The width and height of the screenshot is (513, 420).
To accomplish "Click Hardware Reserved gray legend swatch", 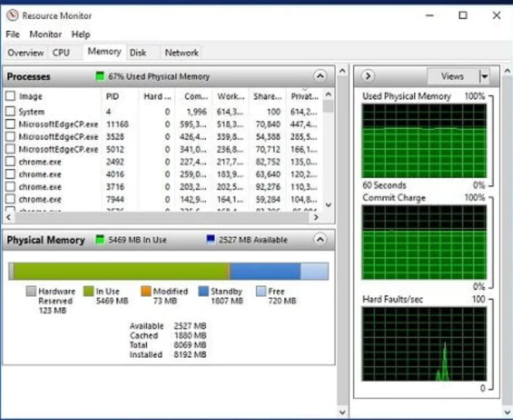I will click(x=30, y=291).
